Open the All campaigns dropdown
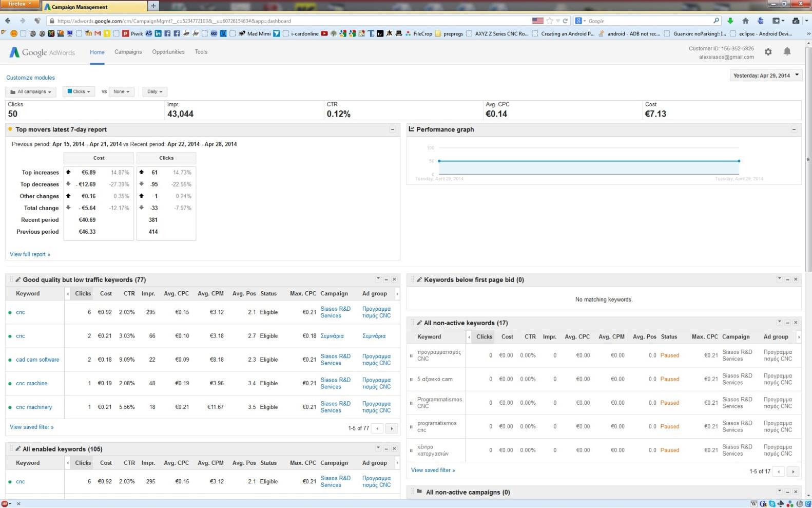Viewport: 812px width, 508px height. (x=31, y=91)
